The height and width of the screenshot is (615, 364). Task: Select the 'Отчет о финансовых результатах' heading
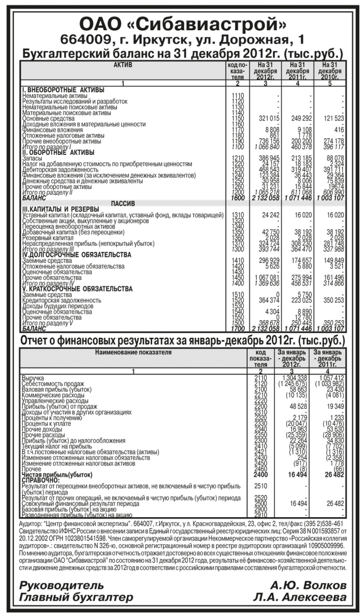(x=182, y=340)
